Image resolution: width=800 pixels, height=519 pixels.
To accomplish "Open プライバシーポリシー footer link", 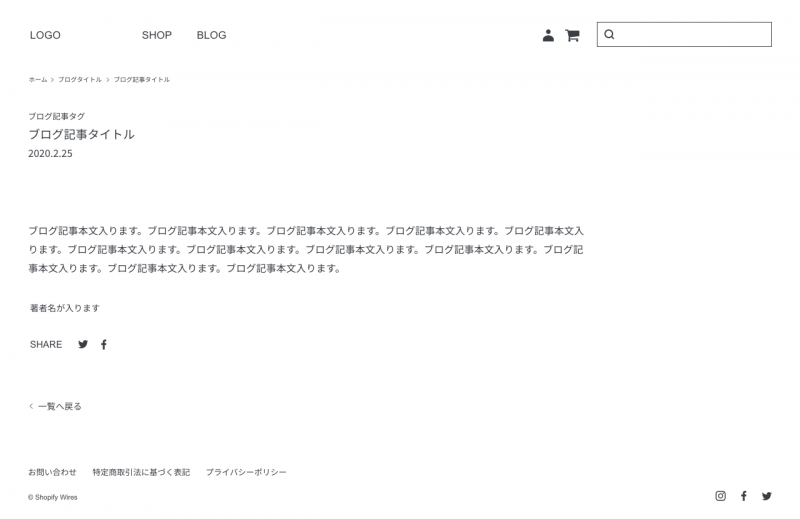I will (x=246, y=473).
